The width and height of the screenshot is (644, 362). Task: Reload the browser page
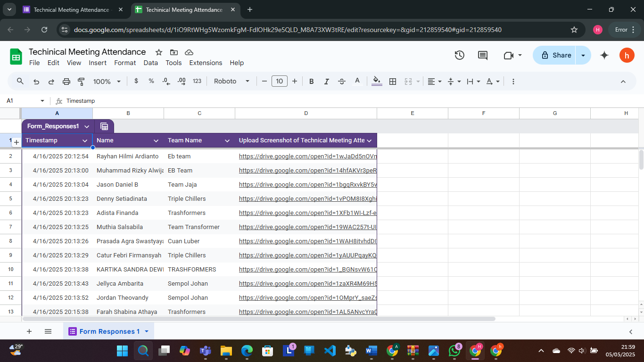coord(44,30)
